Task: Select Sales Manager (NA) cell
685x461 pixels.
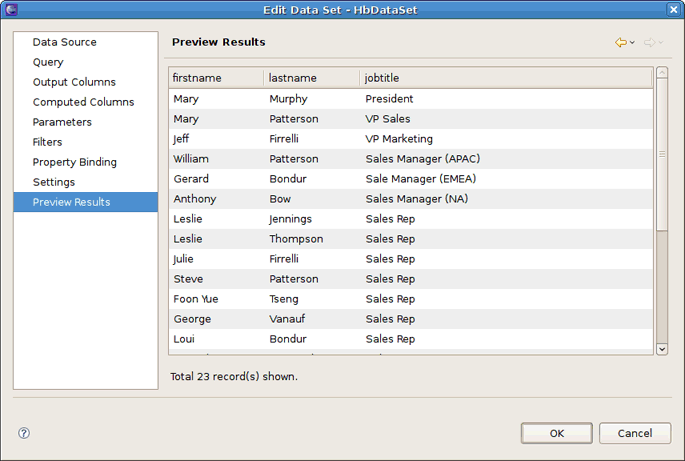Action: [x=417, y=199]
